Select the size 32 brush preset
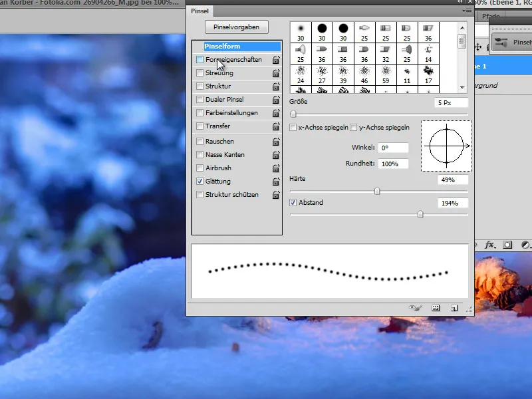 point(386,54)
